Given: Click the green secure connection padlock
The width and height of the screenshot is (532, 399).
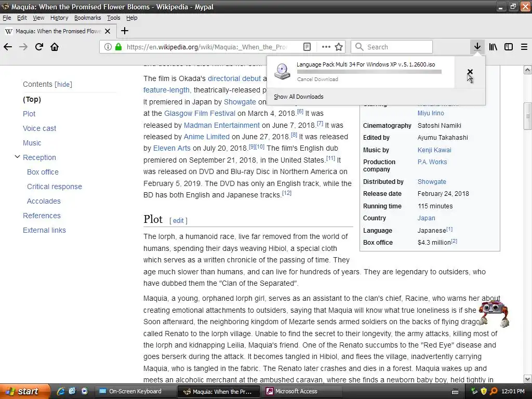Looking at the screenshot, I should pos(118,47).
